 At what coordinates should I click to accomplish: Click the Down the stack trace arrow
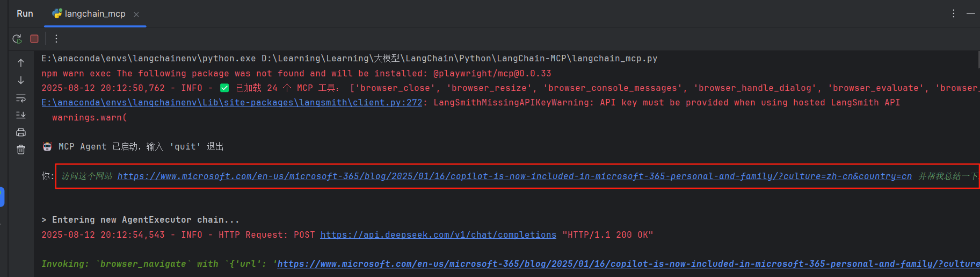click(21, 80)
